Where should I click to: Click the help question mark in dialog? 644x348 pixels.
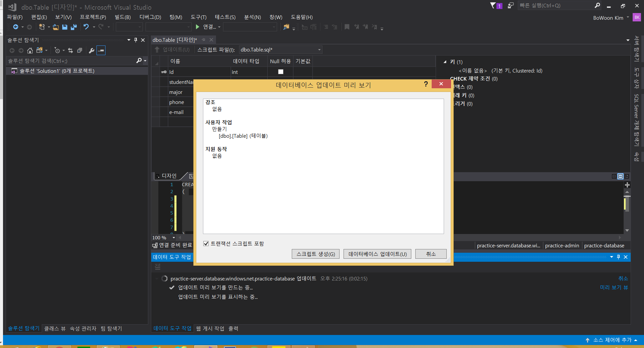pyautogui.click(x=426, y=84)
